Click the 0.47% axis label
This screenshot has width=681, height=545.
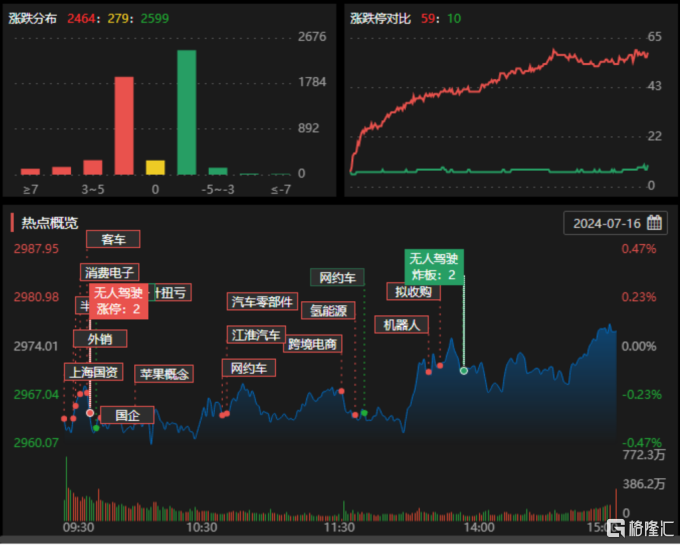point(639,249)
